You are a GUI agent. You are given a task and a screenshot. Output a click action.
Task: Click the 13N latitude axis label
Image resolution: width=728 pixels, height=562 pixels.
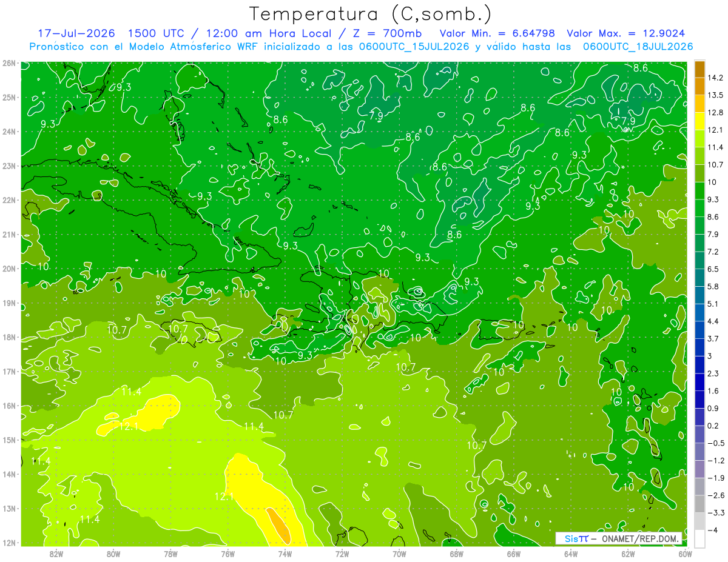(8, 509)
